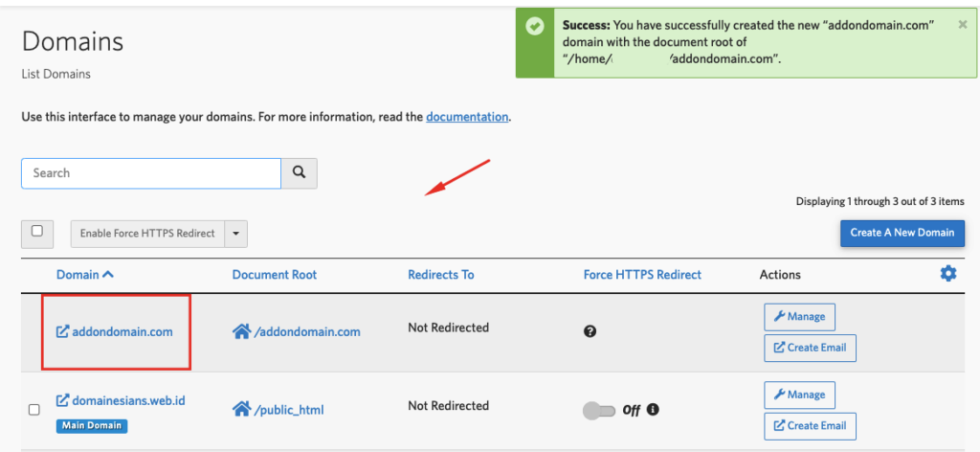Open the table settings gear icon
This screenshot has height=452, width=980.
click(948, 273)
